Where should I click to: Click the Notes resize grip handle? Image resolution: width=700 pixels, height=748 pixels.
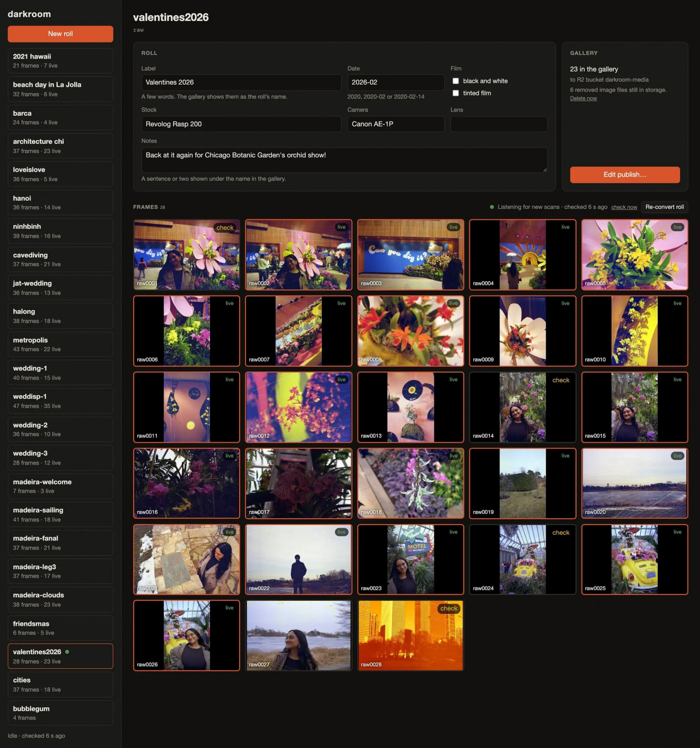pos(545,170)
